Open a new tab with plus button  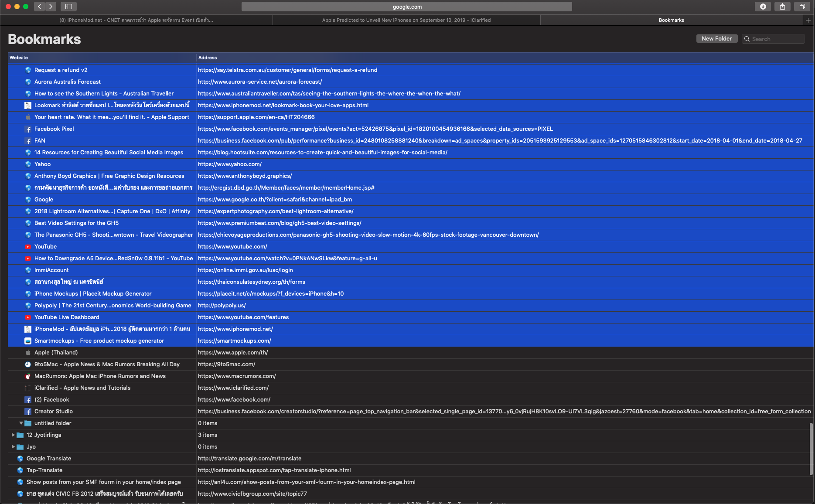click(x=808, y=20)
